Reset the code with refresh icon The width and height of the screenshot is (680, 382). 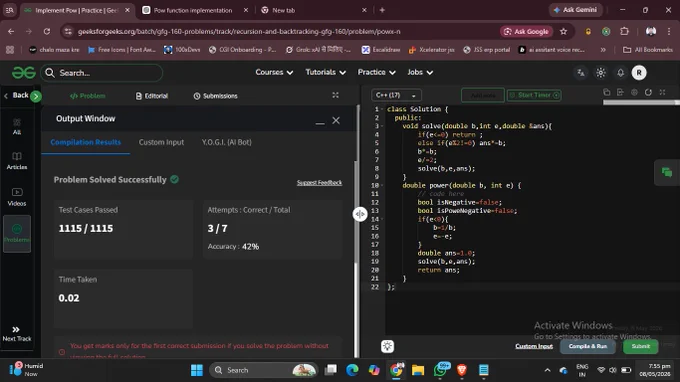[648, 92]
